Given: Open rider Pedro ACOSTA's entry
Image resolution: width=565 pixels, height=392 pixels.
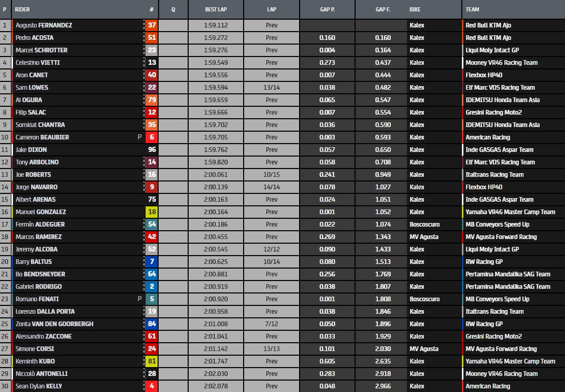Looking at the screenshot, I should pyautogui.click(x=34, y=38).
